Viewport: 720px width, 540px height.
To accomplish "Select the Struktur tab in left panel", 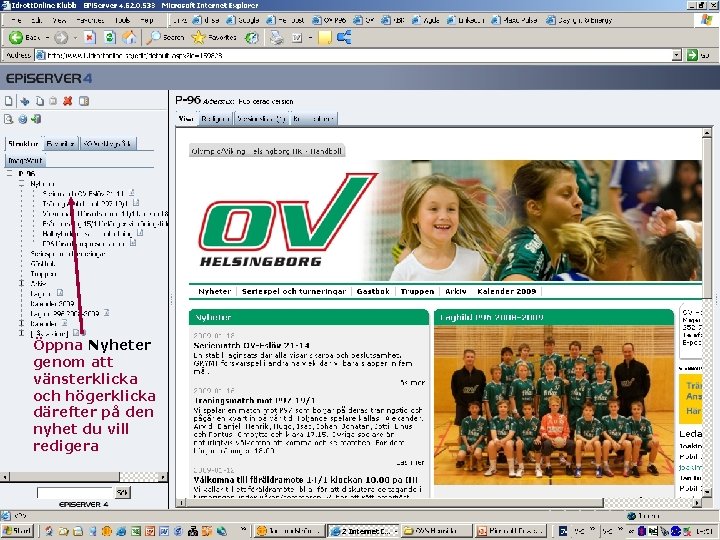I will pos(23,144).
